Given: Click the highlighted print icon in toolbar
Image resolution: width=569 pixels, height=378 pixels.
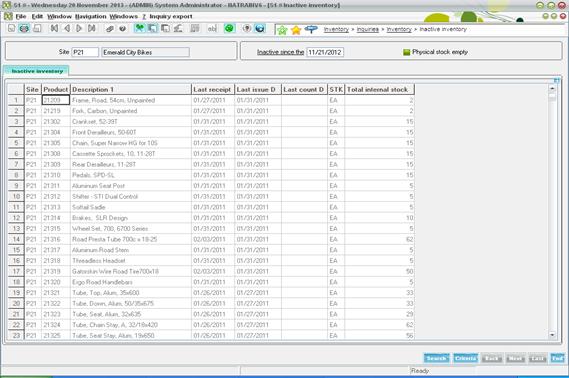Looking at the screenshot, I should (x=24, y=28).
